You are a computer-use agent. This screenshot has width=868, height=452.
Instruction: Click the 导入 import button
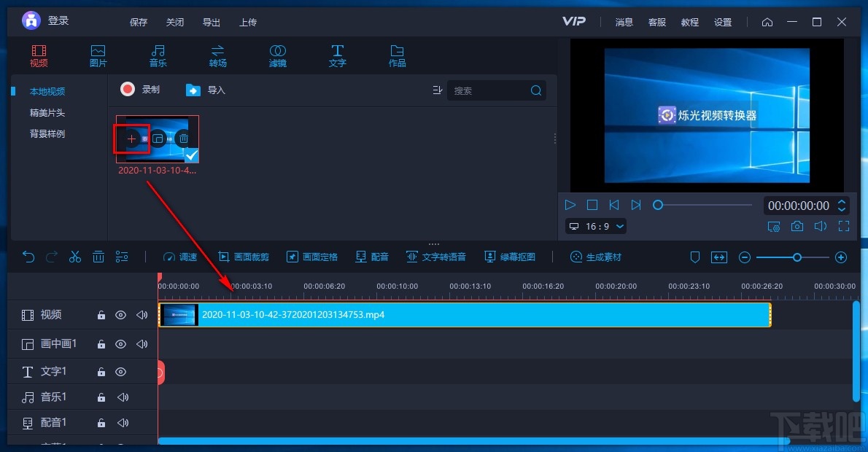[206, 90]
